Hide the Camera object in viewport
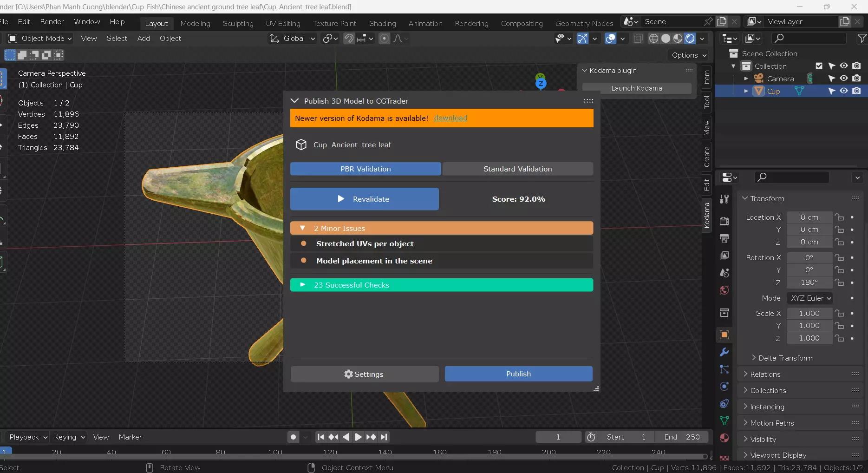 click(x=844, y=79)
